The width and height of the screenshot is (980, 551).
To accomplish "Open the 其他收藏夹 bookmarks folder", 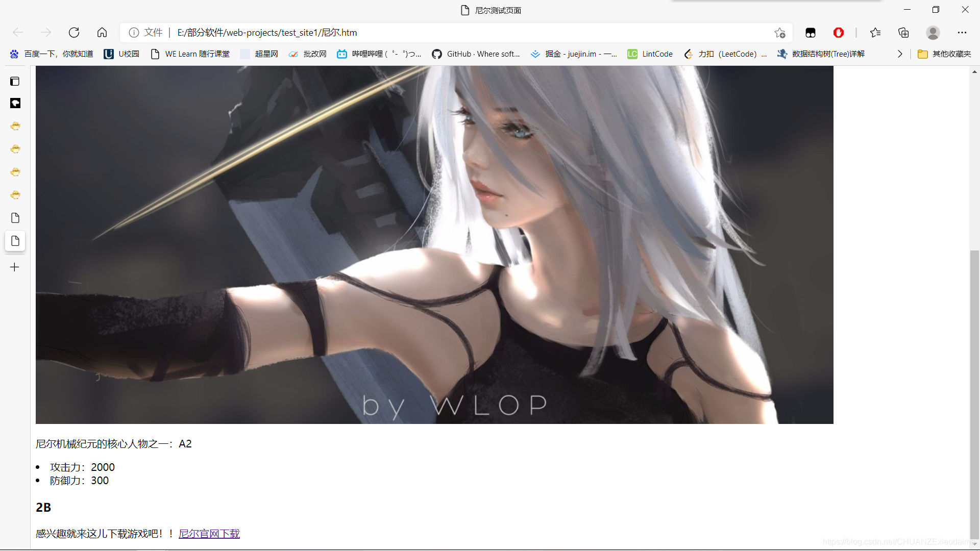I will (x=944, y=54).
